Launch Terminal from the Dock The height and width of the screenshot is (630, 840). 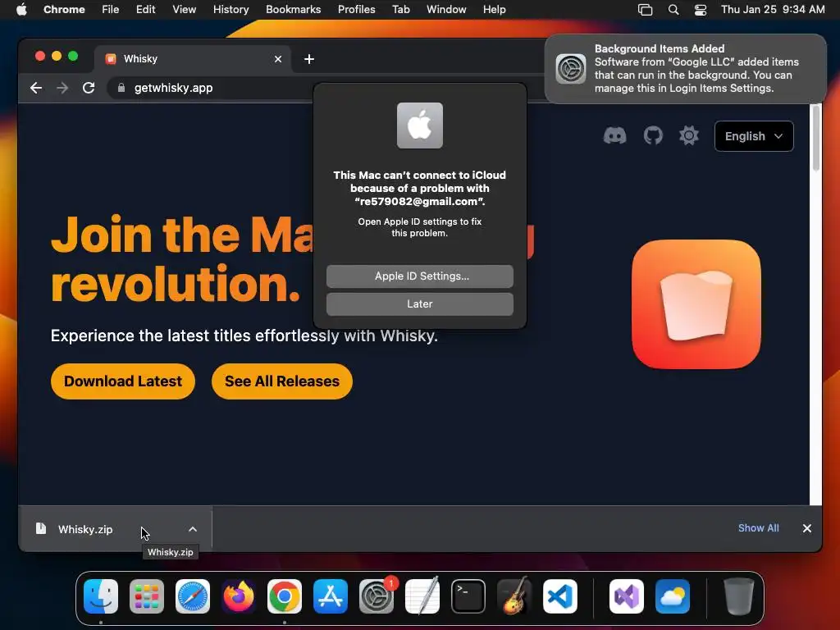point(468,596)
